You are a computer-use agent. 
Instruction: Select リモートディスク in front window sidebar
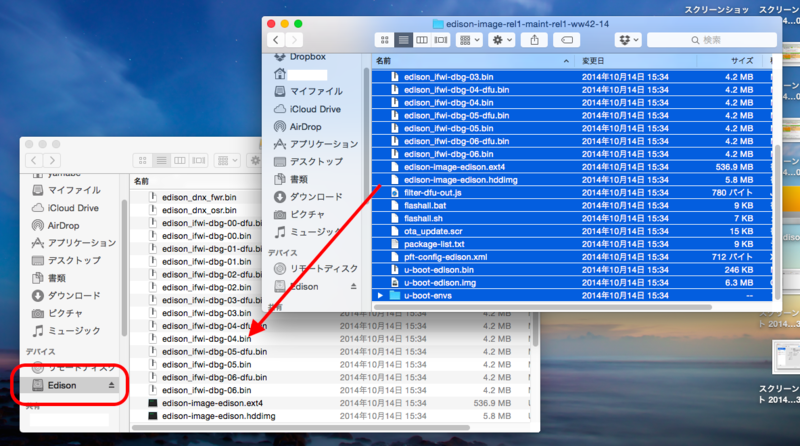click(316, 268)
